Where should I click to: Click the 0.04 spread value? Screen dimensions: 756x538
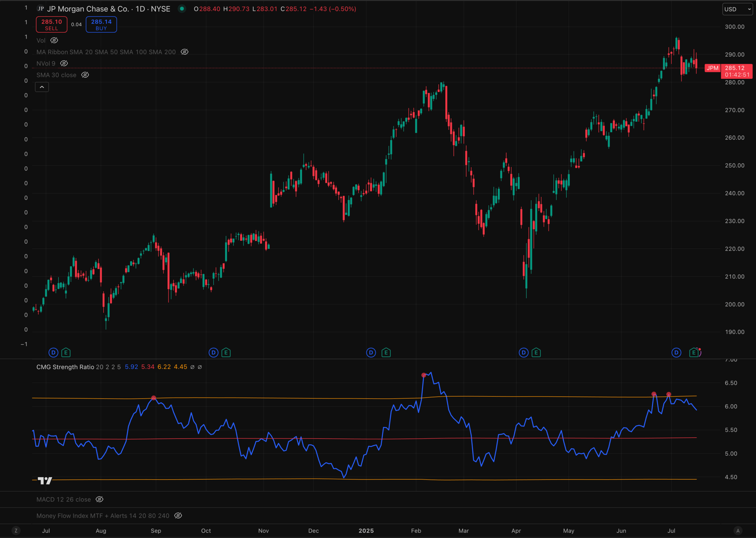[x=76, y=24]
